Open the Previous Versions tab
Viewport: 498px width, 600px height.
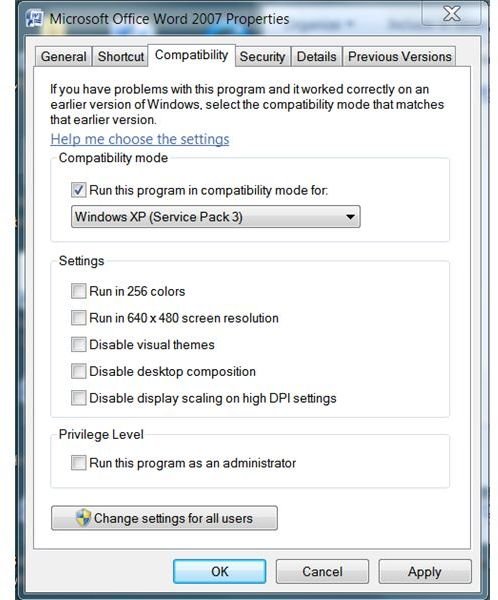coord(400,57)
